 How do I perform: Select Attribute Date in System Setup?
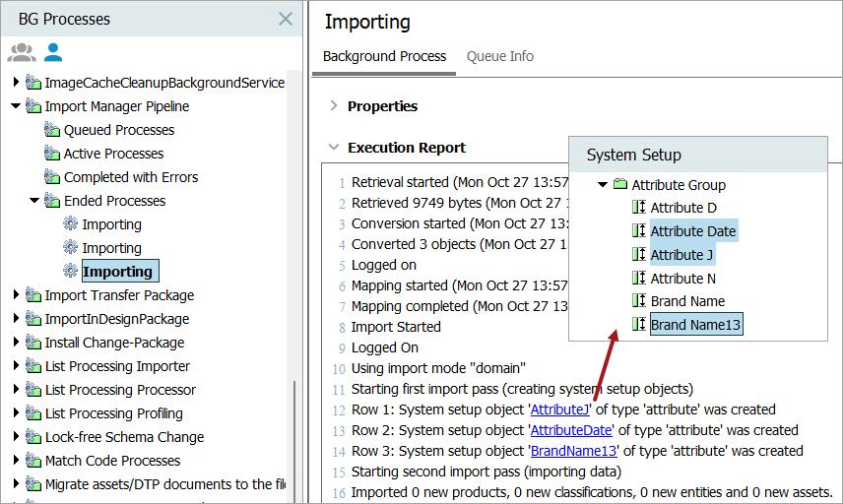tap(692, 231)
